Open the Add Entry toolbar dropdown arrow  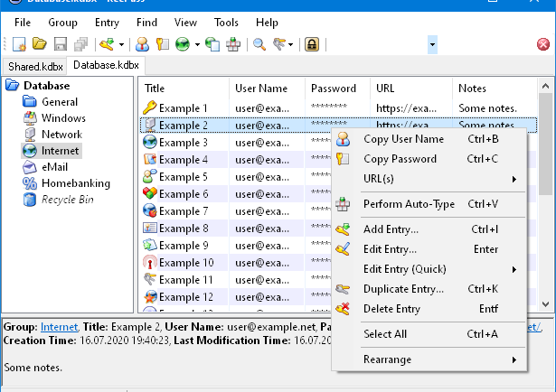[120, 43]
